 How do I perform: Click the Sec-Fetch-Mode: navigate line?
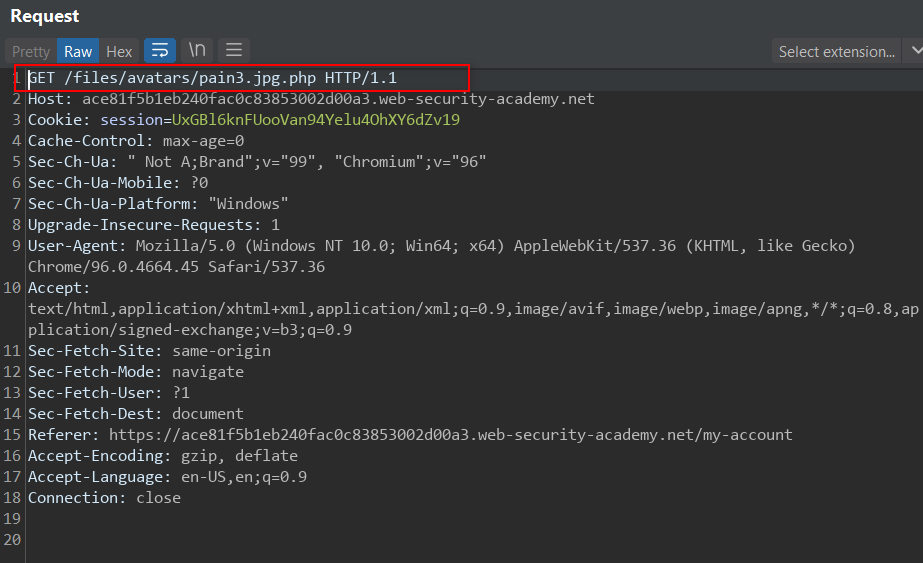click(x=136, y=372)
